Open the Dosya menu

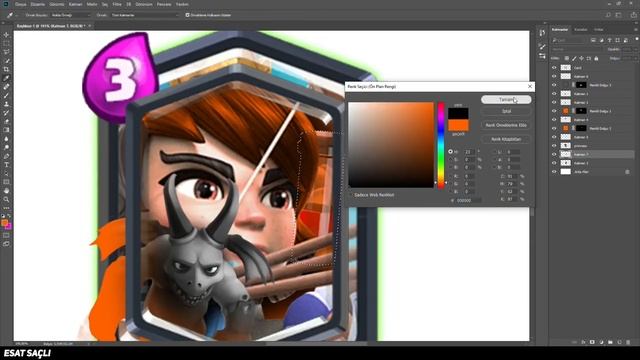pyautogui.click(x=20, y=4)
